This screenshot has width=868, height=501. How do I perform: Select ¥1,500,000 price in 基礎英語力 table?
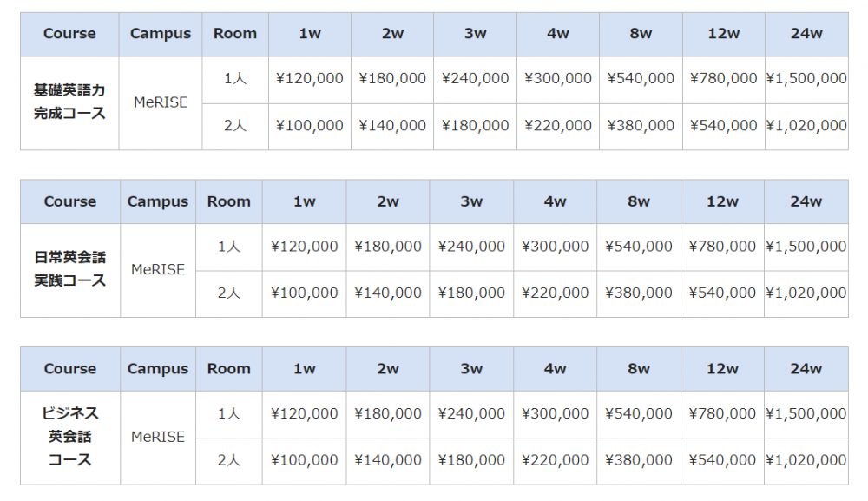point(806,79)
